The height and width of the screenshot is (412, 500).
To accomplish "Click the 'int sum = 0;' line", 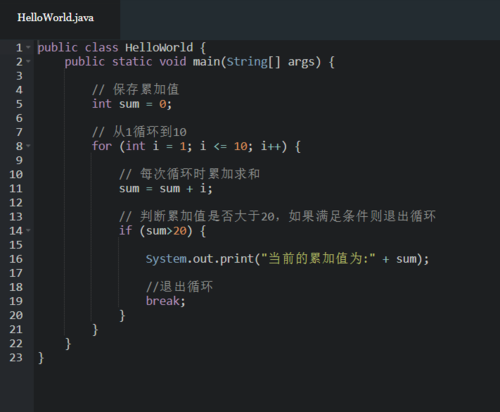I will (132, 104).
